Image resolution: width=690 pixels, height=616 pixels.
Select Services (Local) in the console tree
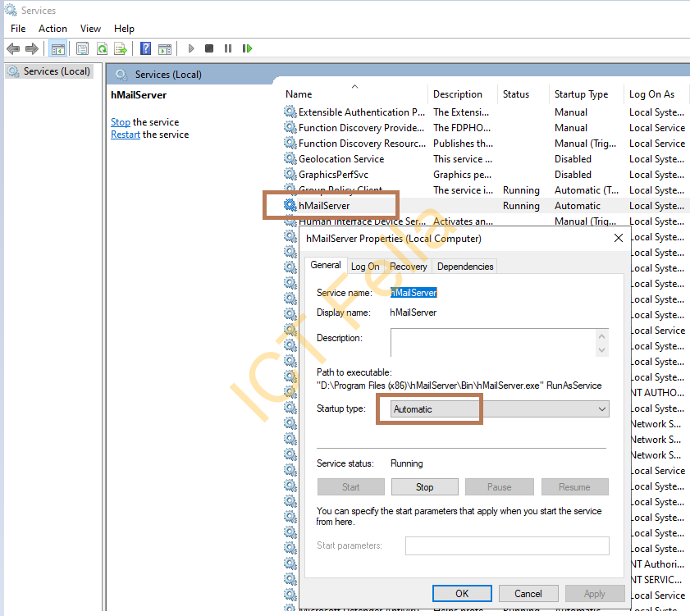[57, 71]
